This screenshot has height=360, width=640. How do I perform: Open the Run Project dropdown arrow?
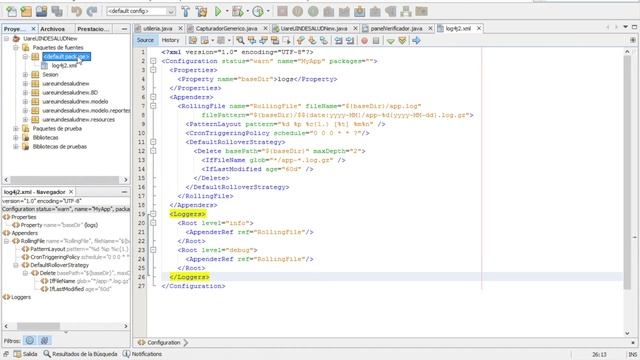(227, 11)
